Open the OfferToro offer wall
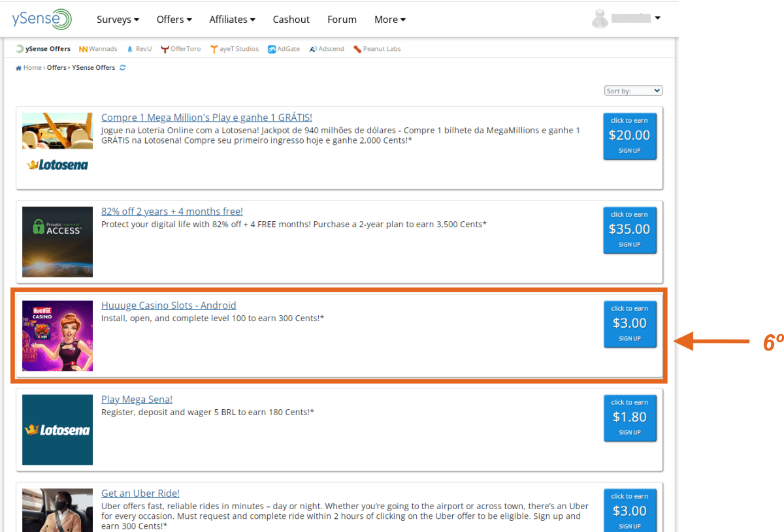The width and height of the screenshot is (784, 532). [181, 49]
